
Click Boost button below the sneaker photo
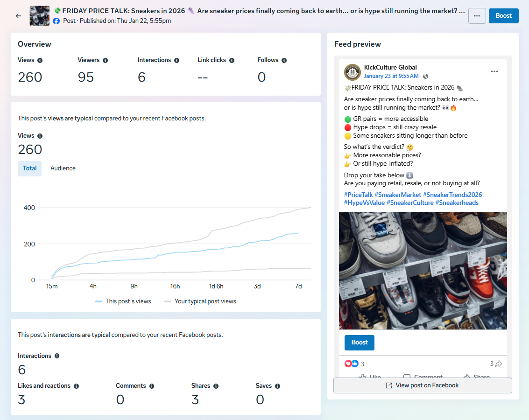coord(360,343)
